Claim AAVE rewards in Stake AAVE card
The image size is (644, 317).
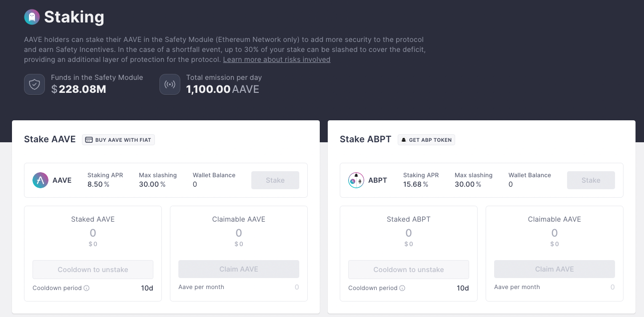pos(239,269)
